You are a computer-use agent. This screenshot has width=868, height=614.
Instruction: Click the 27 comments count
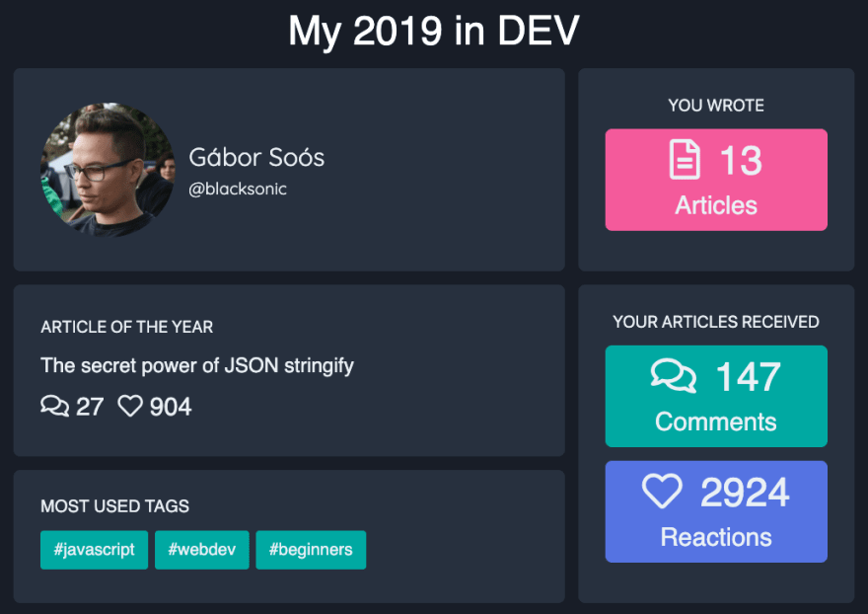[x=89, y=407]
